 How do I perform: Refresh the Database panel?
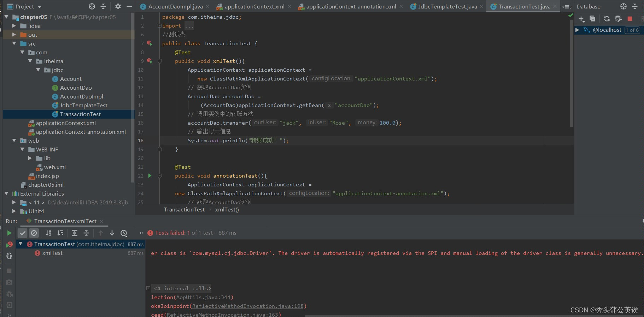[607, 19]
